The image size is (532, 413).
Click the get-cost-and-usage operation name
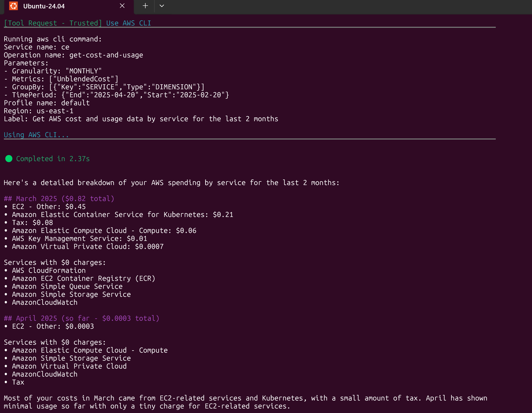(106, 55)
